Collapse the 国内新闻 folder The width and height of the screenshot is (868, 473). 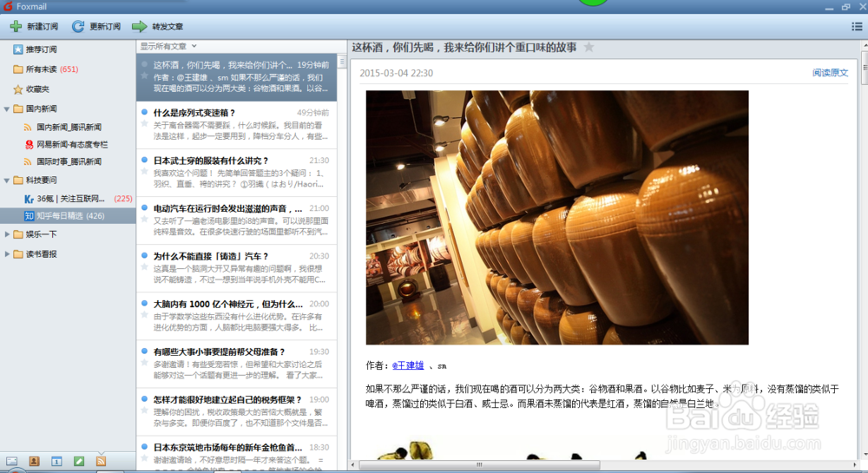[7, 109]
